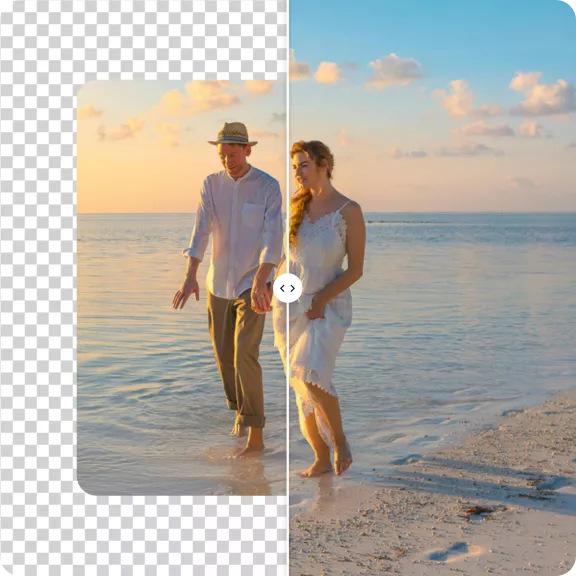Click the vertical divider line below the handle
This screenshot has width=576, height=576.
288,439
